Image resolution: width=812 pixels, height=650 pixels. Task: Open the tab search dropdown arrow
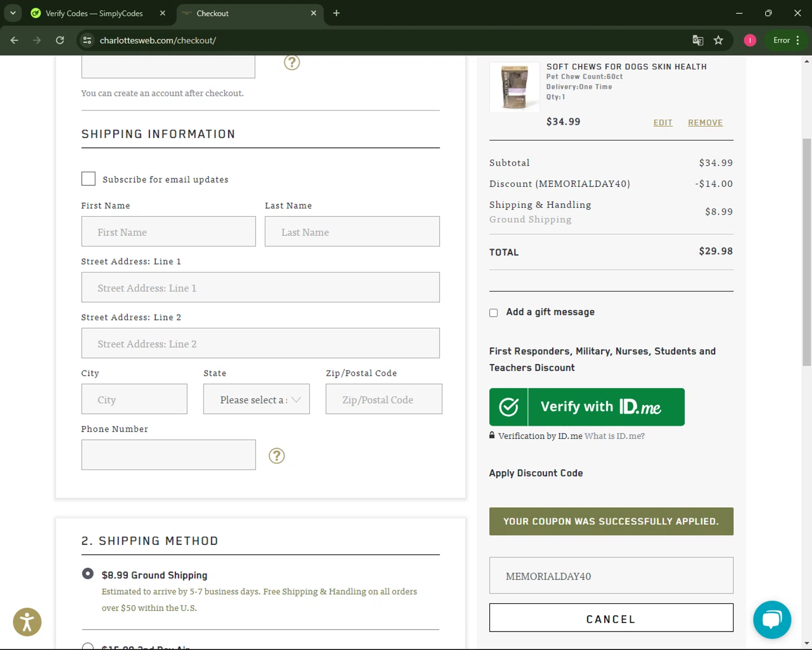point(13,13)
